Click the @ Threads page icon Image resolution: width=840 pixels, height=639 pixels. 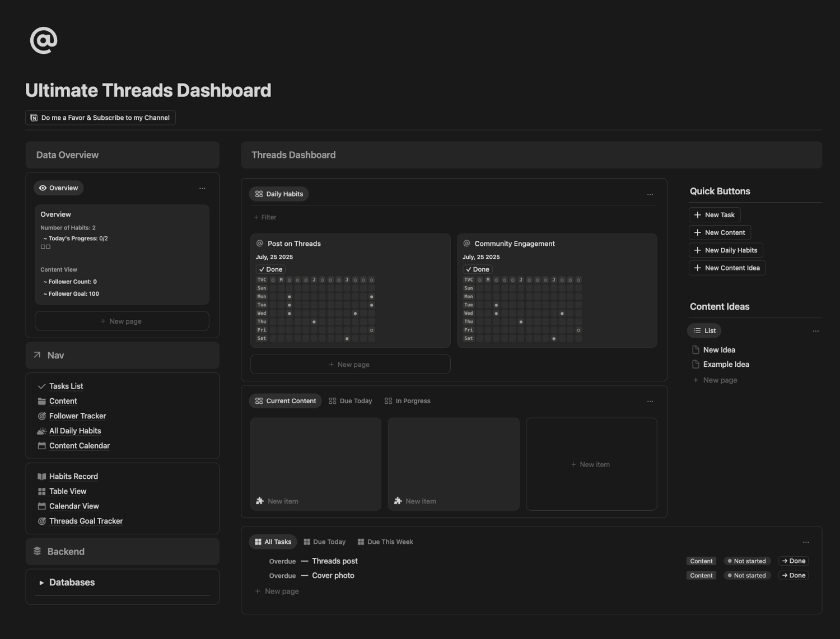(44, 40)
